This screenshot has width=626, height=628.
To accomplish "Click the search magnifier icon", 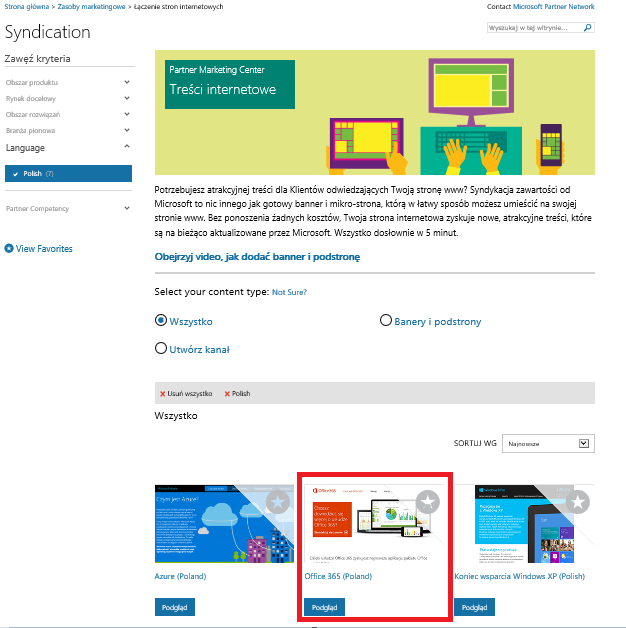I will pyautogui.click(x=588, y=28).
